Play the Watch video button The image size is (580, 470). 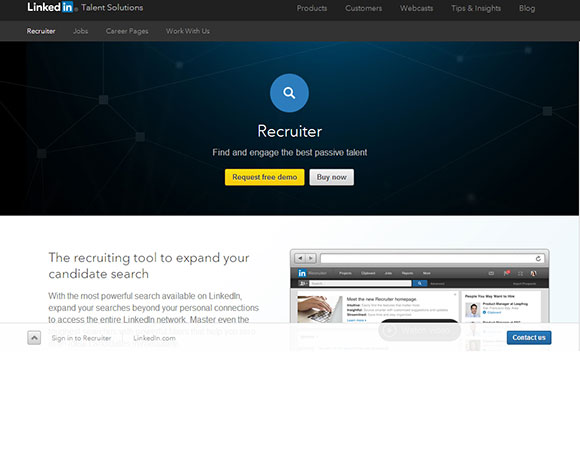click(419, 330)
